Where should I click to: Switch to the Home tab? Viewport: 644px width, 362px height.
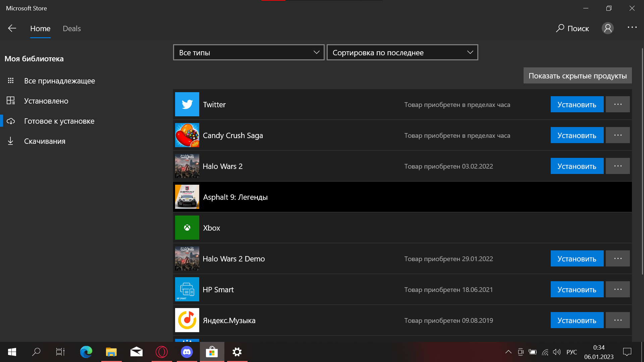40,28
